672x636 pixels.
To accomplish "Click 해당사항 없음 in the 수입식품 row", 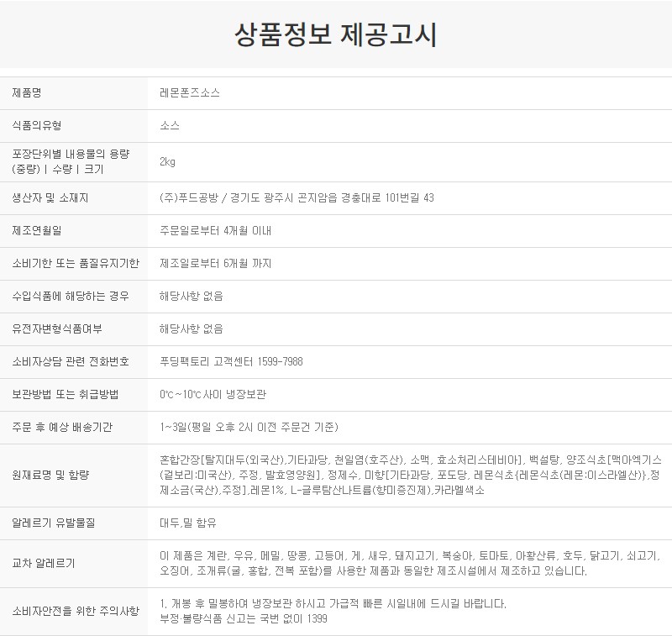I will [x=192, y=296].
